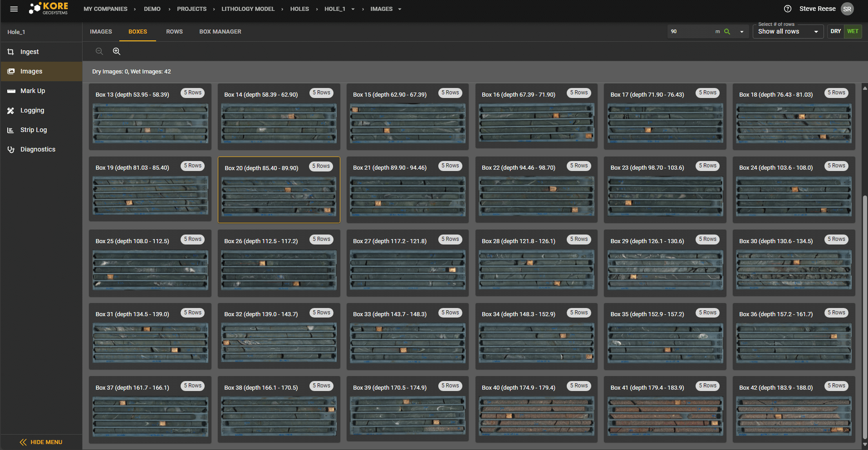Open Box 13 core image thumbnail
Image resolution: width=868 pixels, height=450 pixels.
[150, 123]
